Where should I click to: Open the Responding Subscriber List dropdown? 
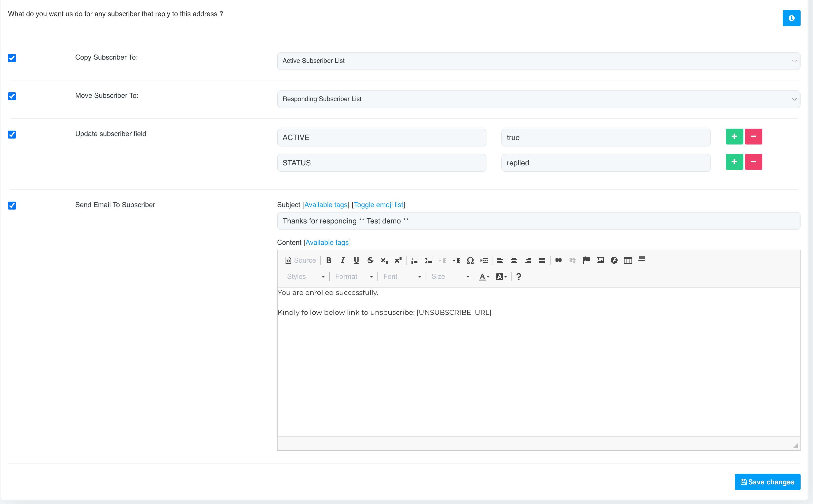point(538,99)
